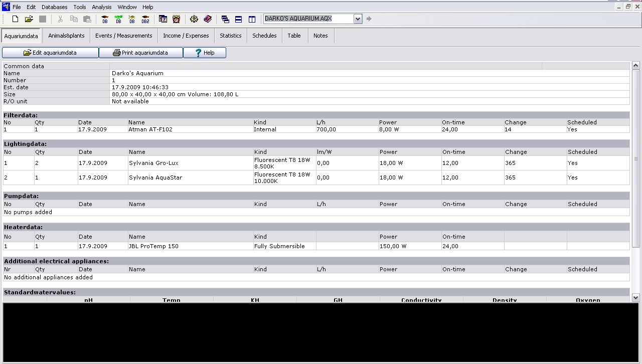Click the No pumps added text
642x364 pixels.
click(x=28, y=212)
